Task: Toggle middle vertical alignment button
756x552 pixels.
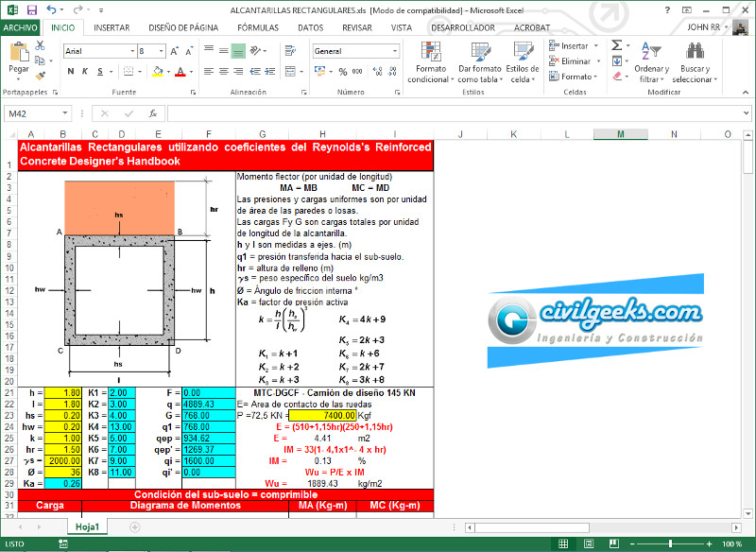Action: point(222,51)
